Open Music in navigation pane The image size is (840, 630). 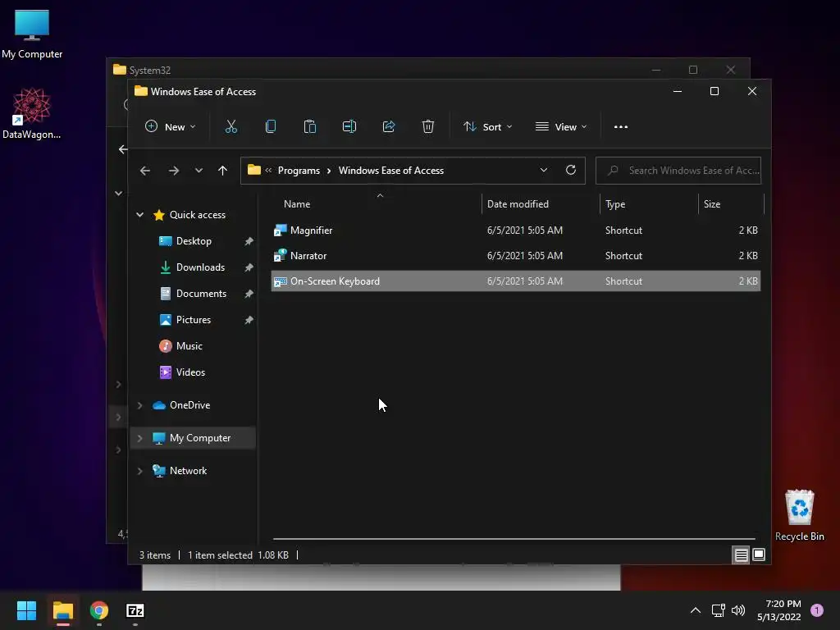[189, 346]
